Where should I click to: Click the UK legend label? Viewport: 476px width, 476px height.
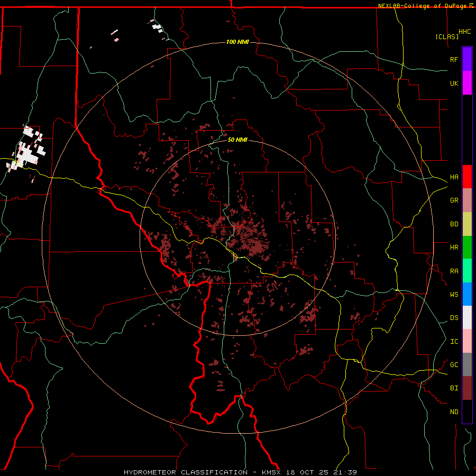point(454,83)
